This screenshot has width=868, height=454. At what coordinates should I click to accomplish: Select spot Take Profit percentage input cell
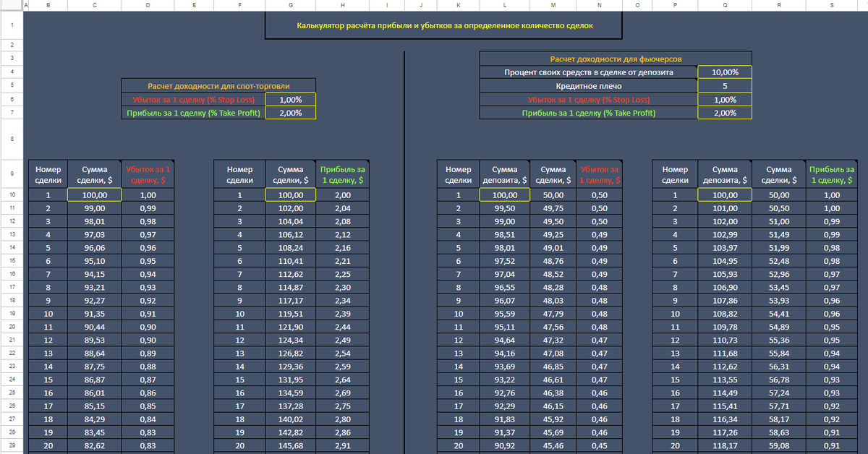point(290,113)
